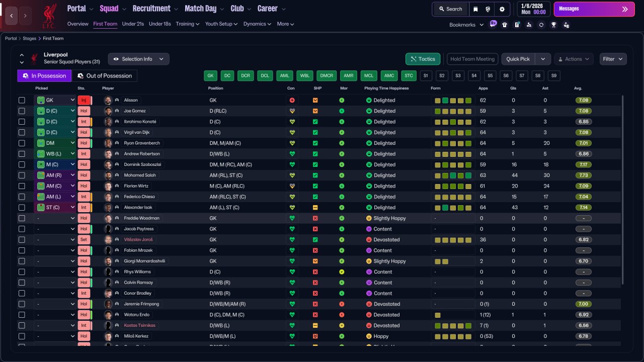This screenshot has height=362, width=644.
Task: Click the scouting search bookmark icon
Action: pyautogui.click(x=529, y=25)
